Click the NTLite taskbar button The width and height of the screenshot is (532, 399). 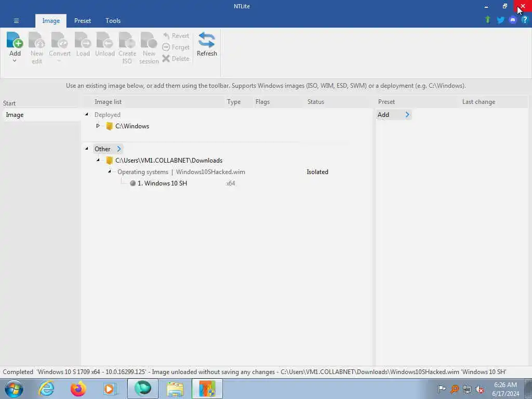(x=207, y=389)
